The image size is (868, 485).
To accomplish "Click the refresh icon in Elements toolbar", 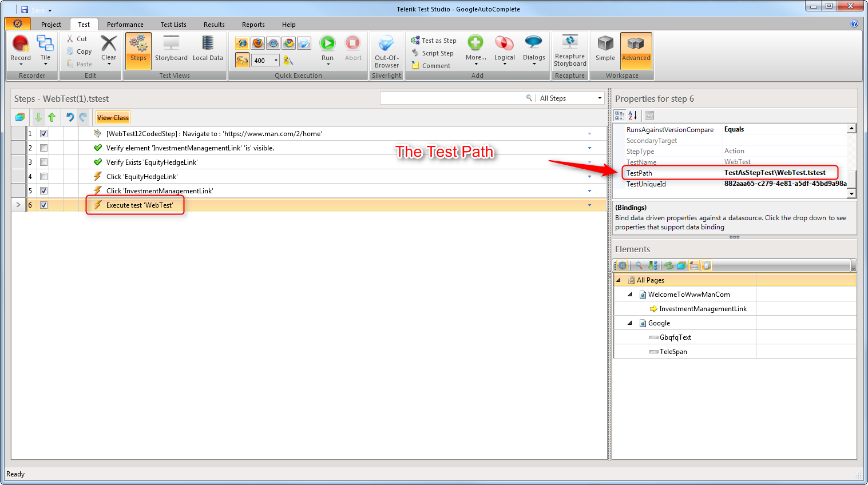I will click(x=668, y=265).
